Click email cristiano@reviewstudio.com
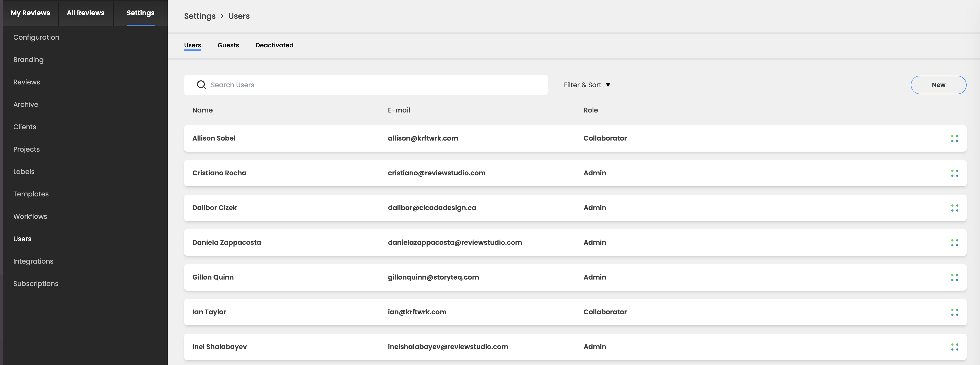The image size is (980, 365). coord(436,173)
